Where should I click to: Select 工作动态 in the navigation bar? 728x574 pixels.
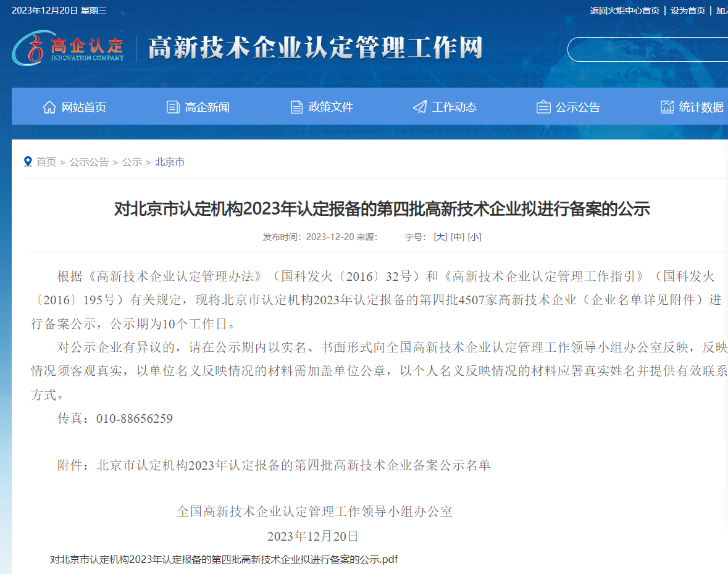point(454,107)
